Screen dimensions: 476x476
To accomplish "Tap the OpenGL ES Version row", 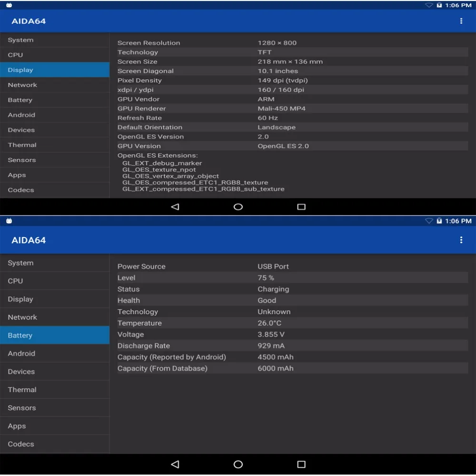I will click(293, 137).
